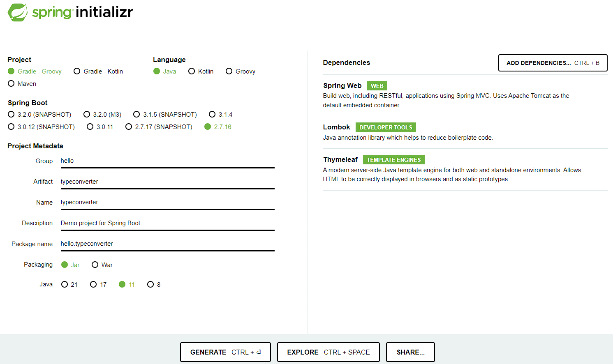Open the Add Dependencies dialog
Image resolution: width=613 pixels, height=364 pixels.
[x=553, y=63]
